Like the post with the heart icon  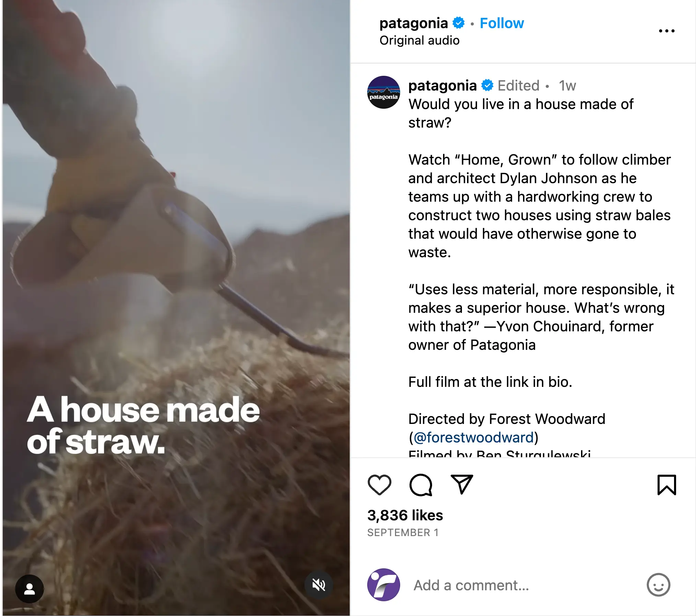pos(379,485)
